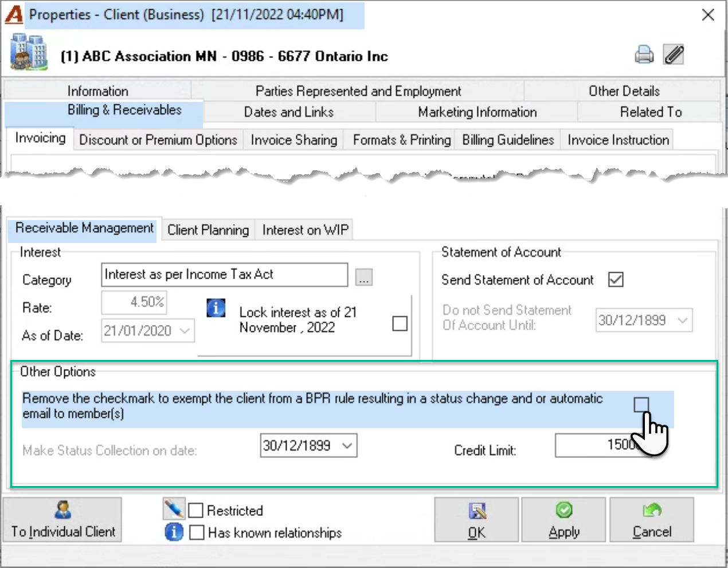Expand the As of Date dropdown

pos(185,331)
